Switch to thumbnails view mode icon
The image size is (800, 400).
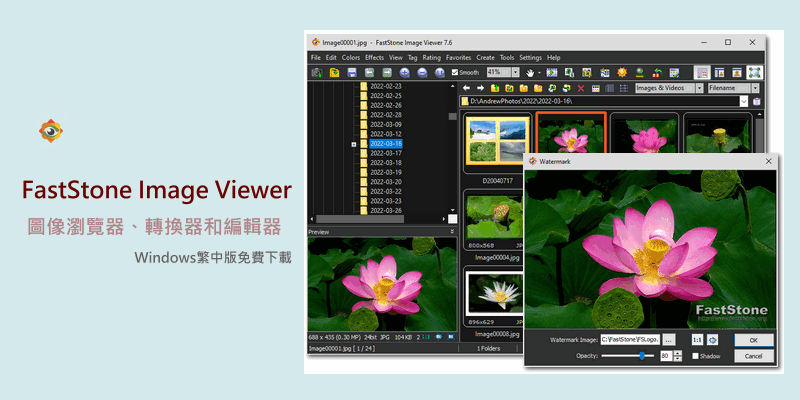click(595, 88)
